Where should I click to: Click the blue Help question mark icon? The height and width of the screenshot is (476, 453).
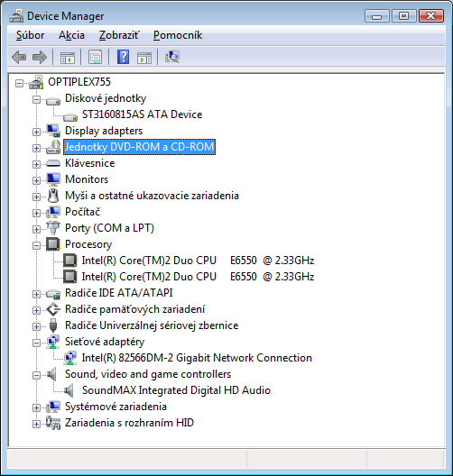click(x=123, y=57)
